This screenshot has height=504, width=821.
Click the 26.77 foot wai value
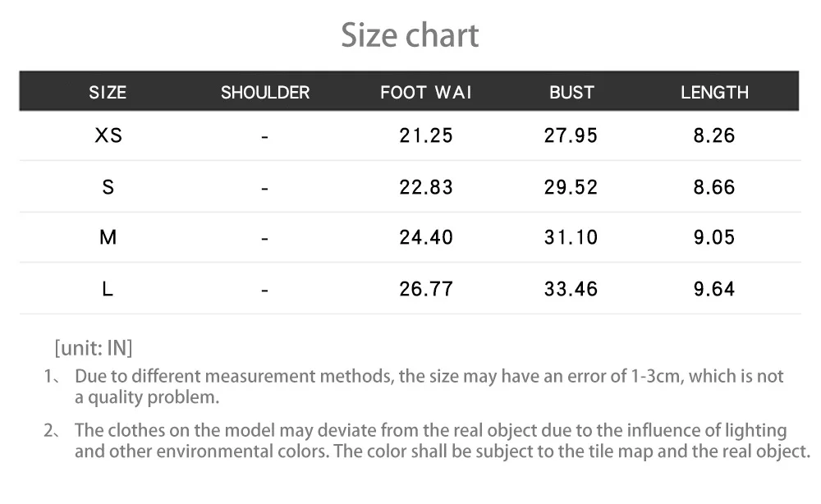pyautogui.click(x=425, y=288)
